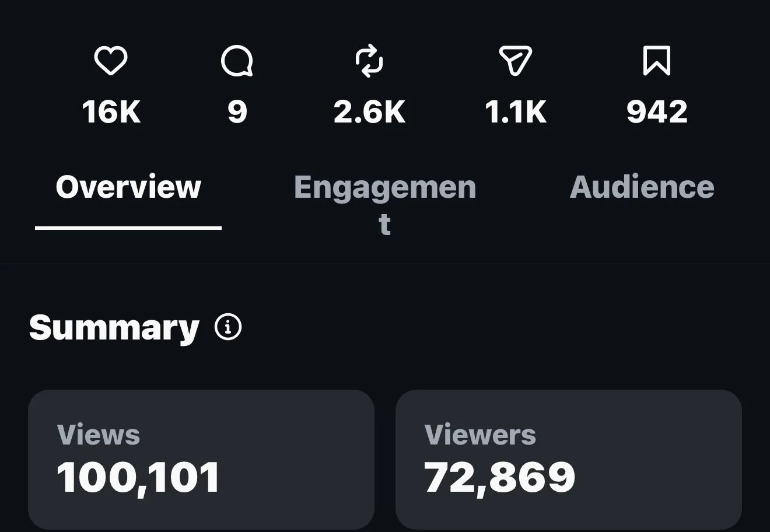Click the 72,869 viewers number
Image resolution: width=770 pixels, height=532 pixels.
coord(500,478)
